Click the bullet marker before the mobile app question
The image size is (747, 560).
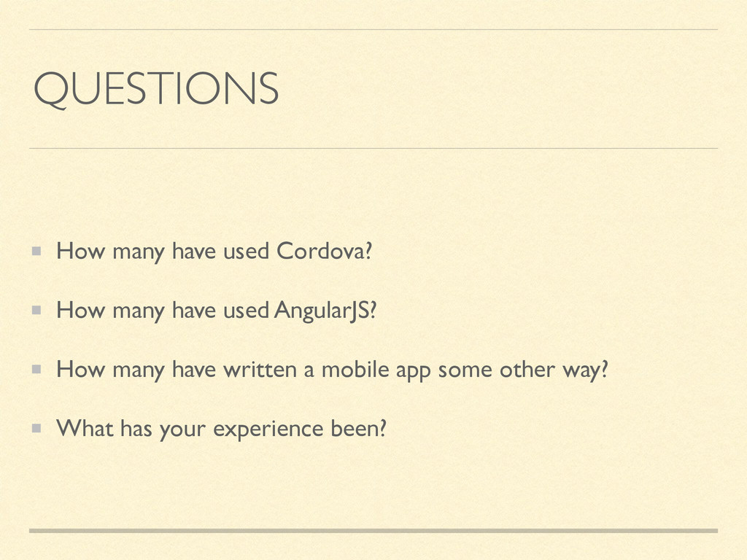36,369
